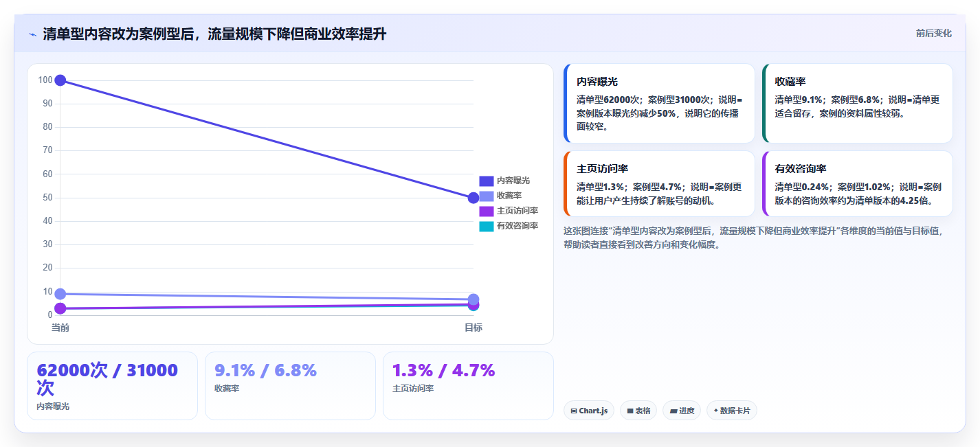Open the 9.1% / 6.8% 收藏率 stat card

tap(290, 386)
